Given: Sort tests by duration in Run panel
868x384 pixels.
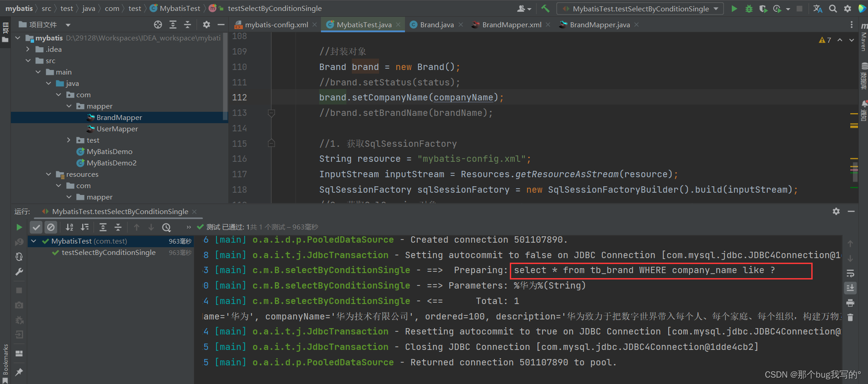Looking at the screenshot, I should [84, 227].
